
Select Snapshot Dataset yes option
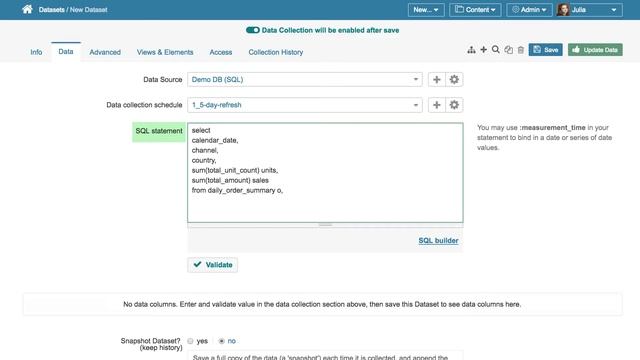190,341
